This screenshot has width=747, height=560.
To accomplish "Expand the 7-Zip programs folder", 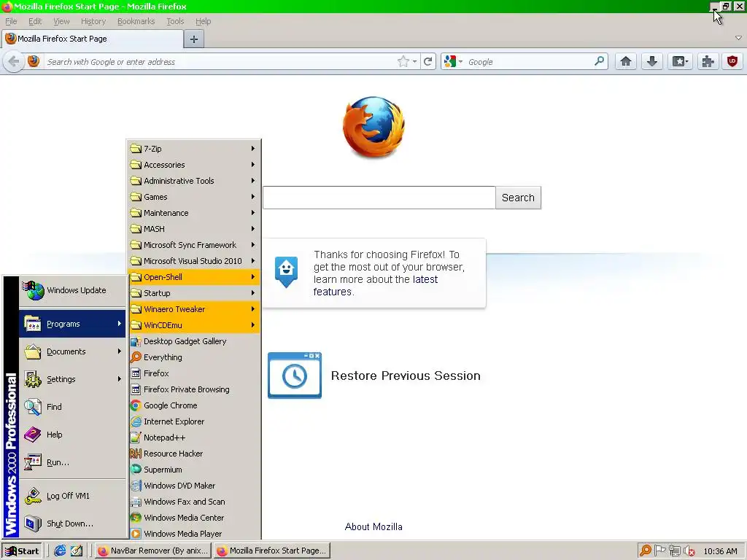I will (194, 149).
